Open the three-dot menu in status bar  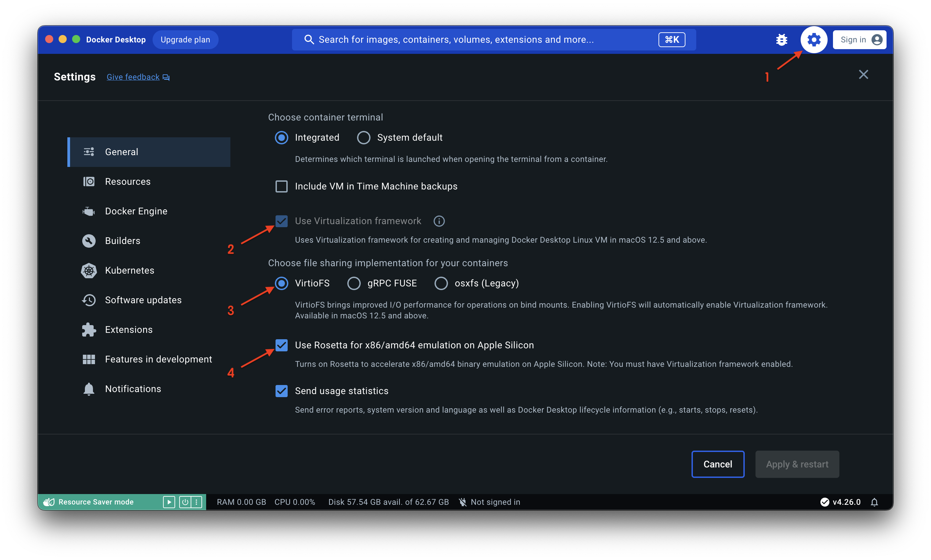(196, 502)
